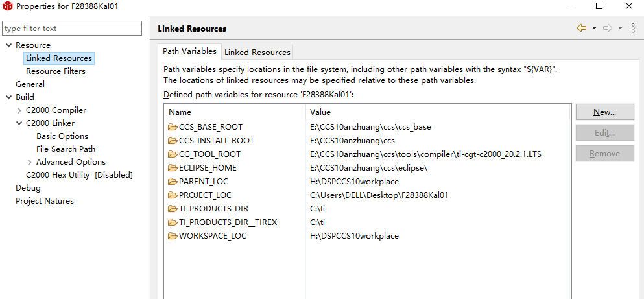Open Project Natures page
Screen dimensions: 644x299
point(45,201)
